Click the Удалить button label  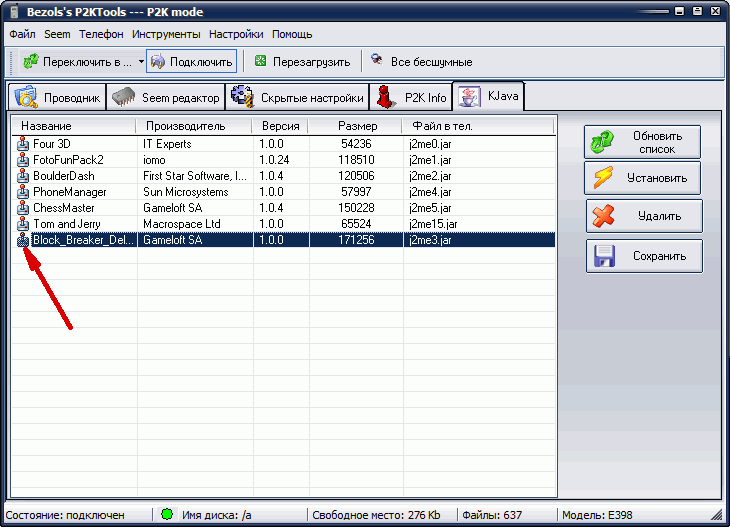click(x=659, y=216)
